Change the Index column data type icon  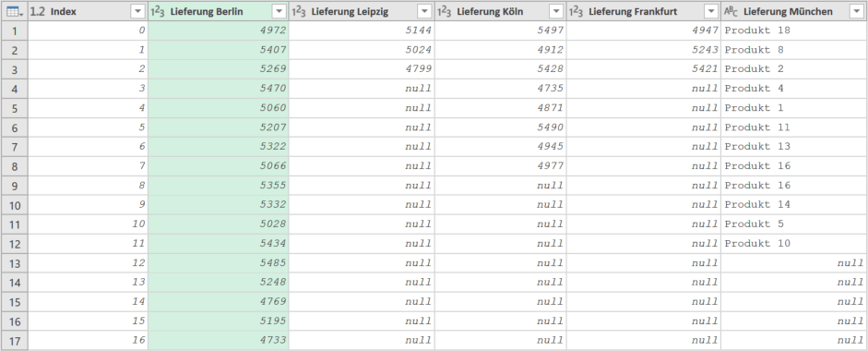point(37,12)
